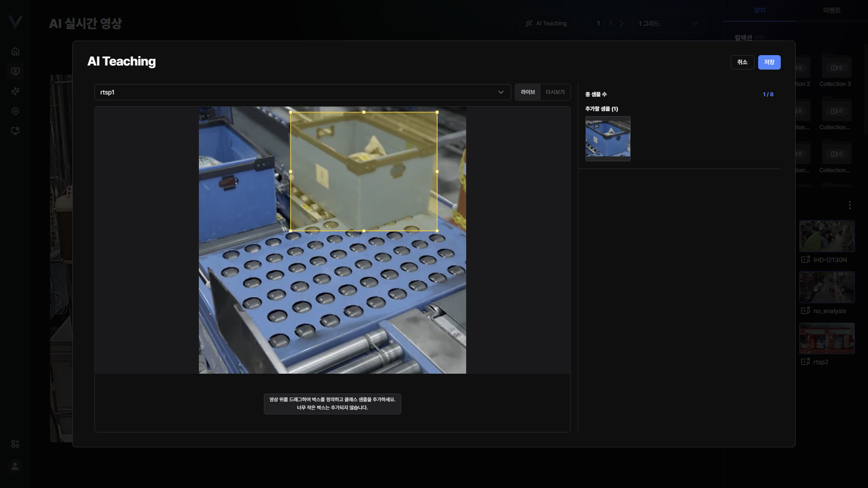Switch to 다시보기 mode
The image size is (868, 488).
tap(555, 92)
